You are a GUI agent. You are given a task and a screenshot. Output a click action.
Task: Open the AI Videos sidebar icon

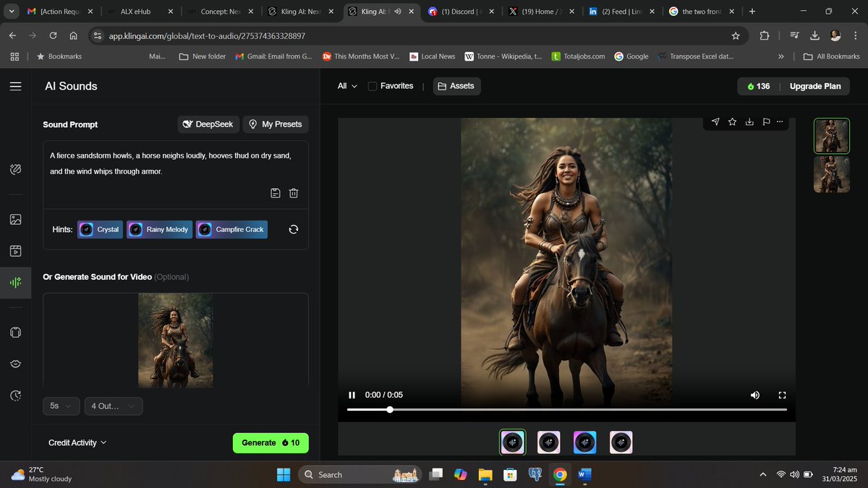pyautogui.click(x=15, y=251)
